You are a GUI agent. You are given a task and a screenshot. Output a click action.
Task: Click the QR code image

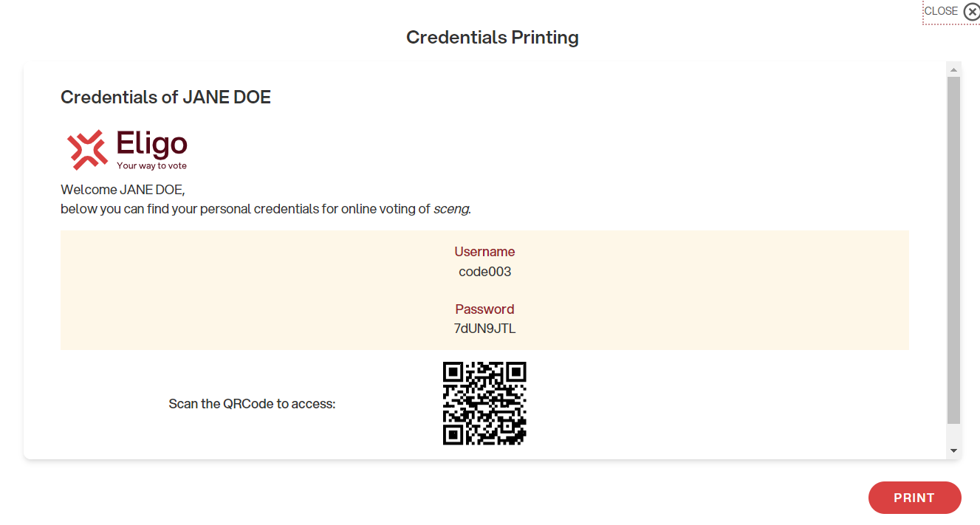[x=484, y=403]
